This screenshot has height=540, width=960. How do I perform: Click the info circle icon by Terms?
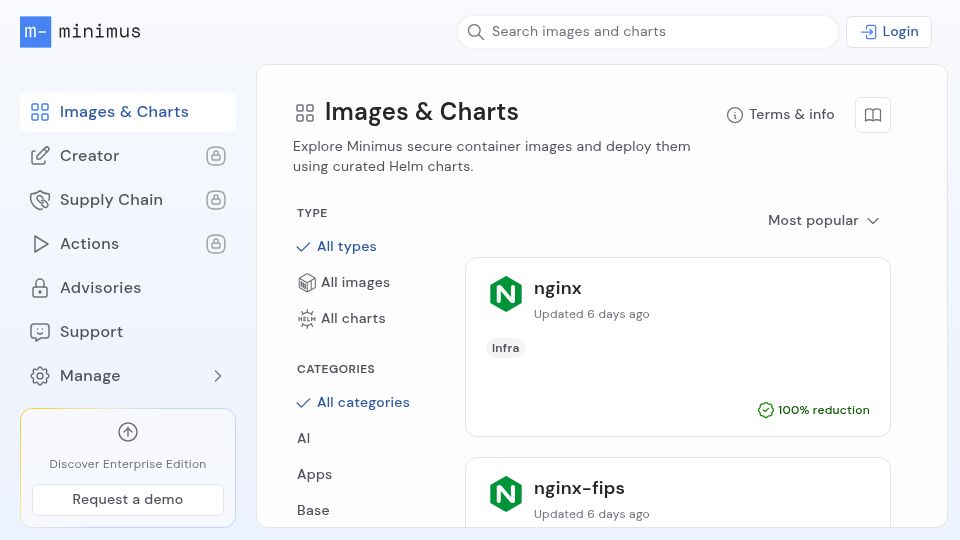(735, 115)
